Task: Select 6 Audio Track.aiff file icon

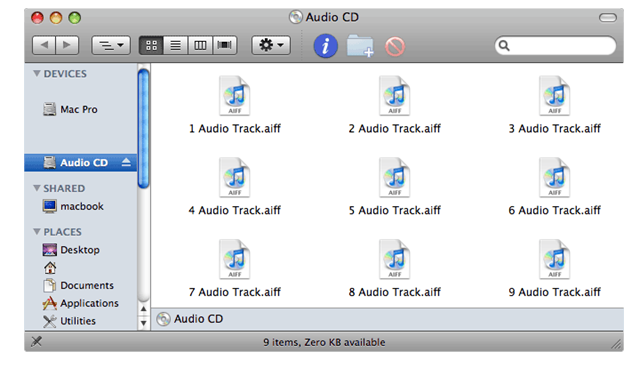Action: coord(554,177)
